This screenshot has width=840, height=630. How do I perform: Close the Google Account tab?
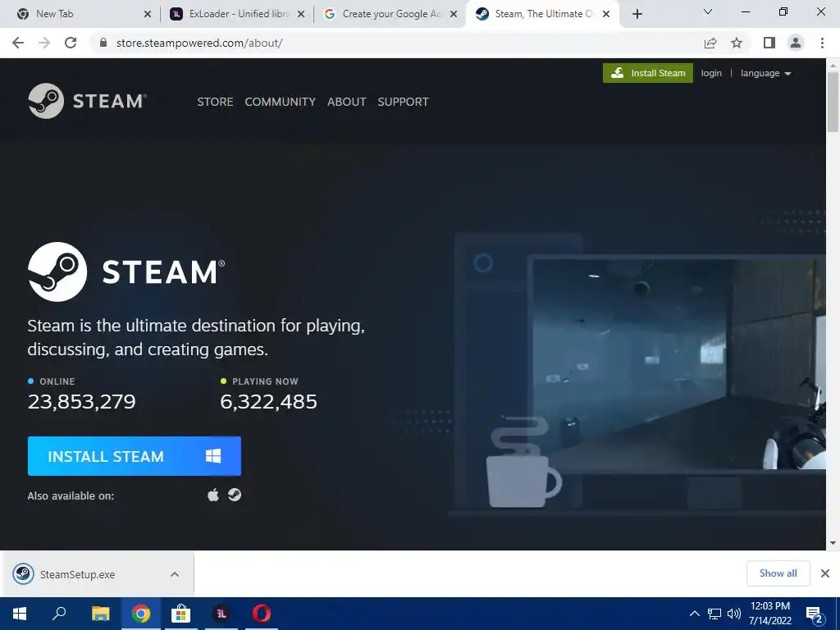tap(454, 15)
